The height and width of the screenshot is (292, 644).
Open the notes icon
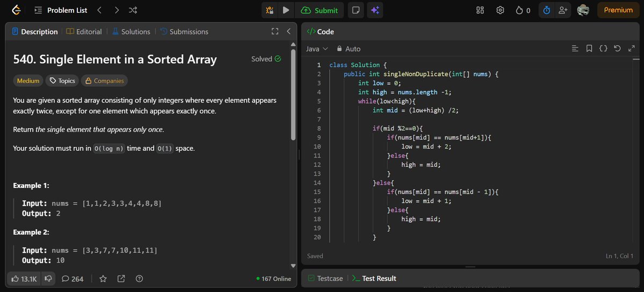(356, 10)
